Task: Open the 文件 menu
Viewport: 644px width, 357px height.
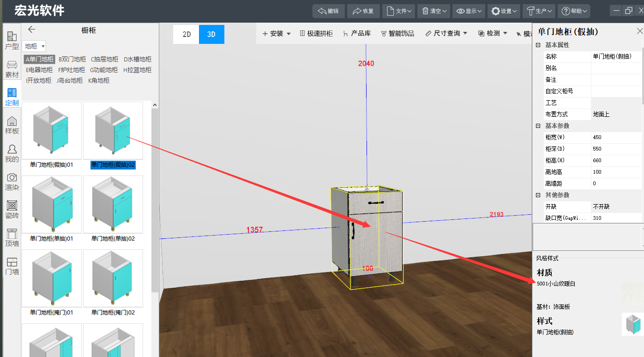Action: tap(398, 11)
